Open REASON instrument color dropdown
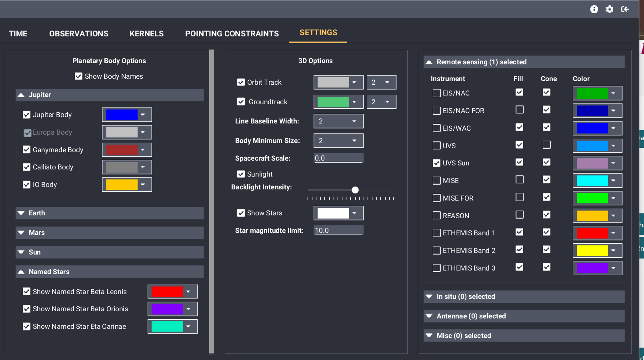Screen dimensions: 644x360 [x=598, y=216]
